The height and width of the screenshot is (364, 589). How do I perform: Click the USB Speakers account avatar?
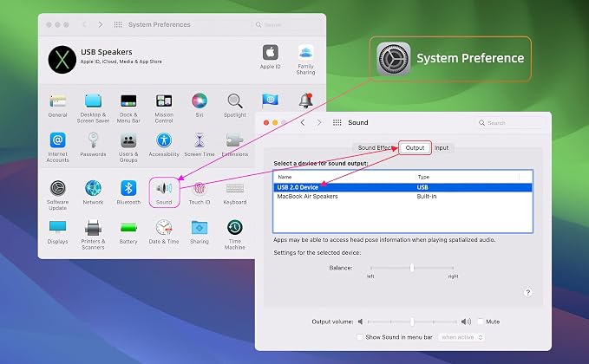point(62,60)
